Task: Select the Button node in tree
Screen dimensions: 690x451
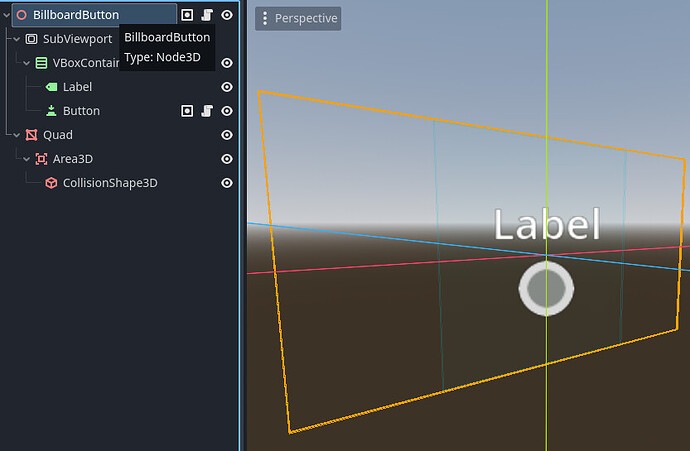Action: click(81, 111)
